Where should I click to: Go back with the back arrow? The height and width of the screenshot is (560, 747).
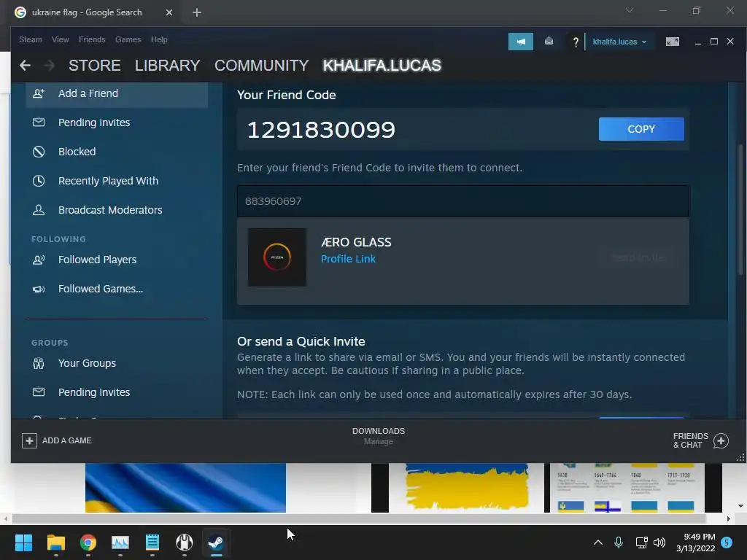pos(25,65)
